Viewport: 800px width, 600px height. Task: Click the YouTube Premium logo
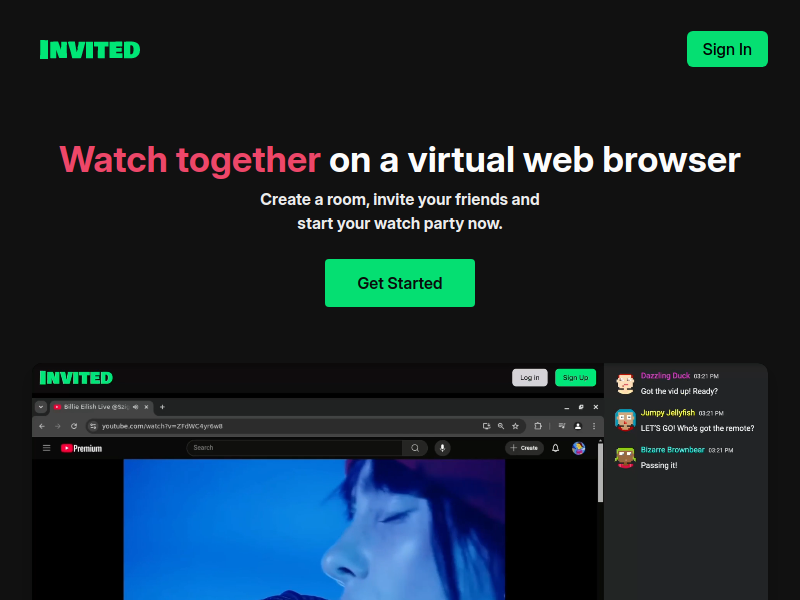[81, 448]
